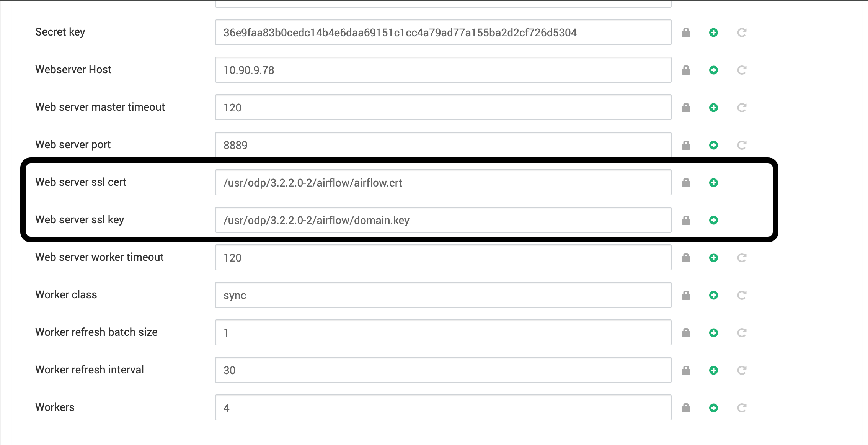Click into the Secret key value field
The image size is (868, 445).
[443, 32]
